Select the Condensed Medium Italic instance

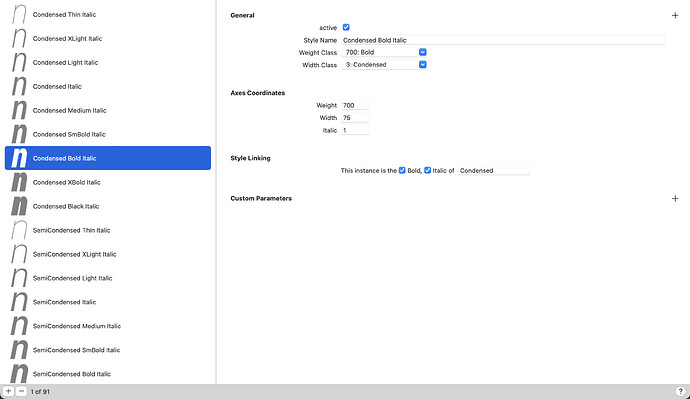pyautogui.click(x=108, y=110)
